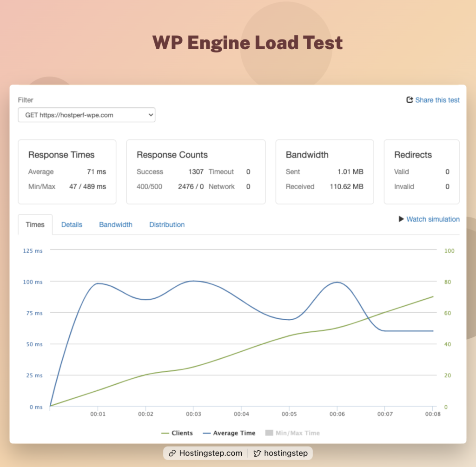The height and width of the screenshot is (467, 476).
Task: Click the 125 ms y-axis label
Action: [x=33, y=250]
